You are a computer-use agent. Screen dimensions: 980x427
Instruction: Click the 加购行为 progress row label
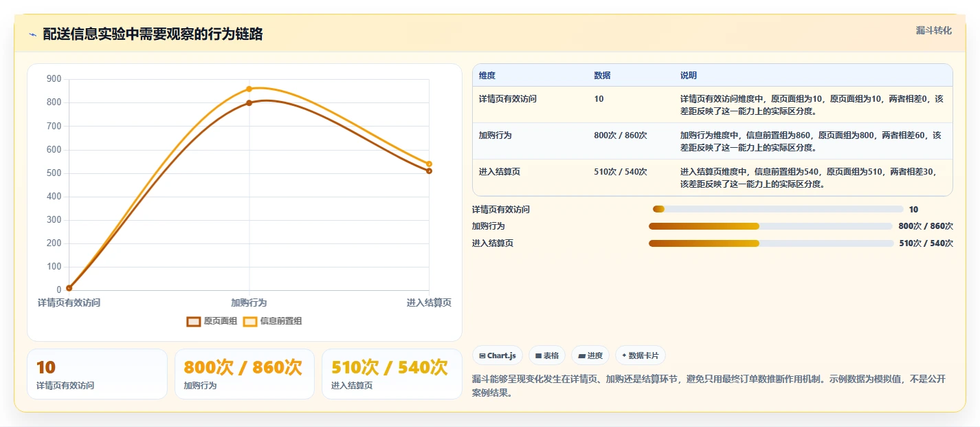[489, 226]
